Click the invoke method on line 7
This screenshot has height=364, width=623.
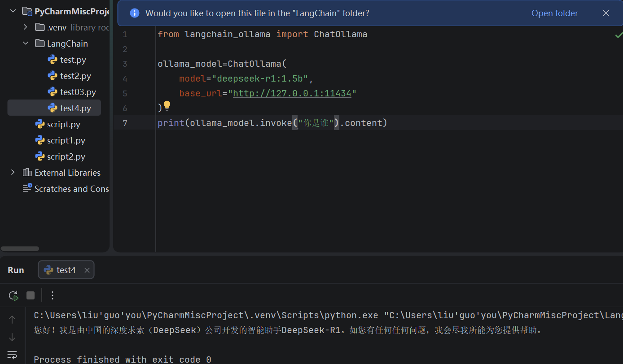pyautogui.click(x=276, y=123)
